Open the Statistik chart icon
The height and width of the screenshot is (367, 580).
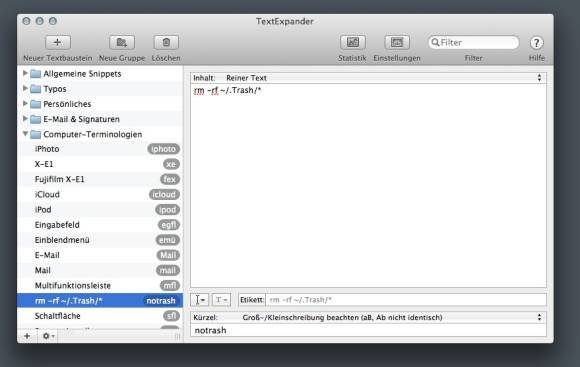click(353, 42)
